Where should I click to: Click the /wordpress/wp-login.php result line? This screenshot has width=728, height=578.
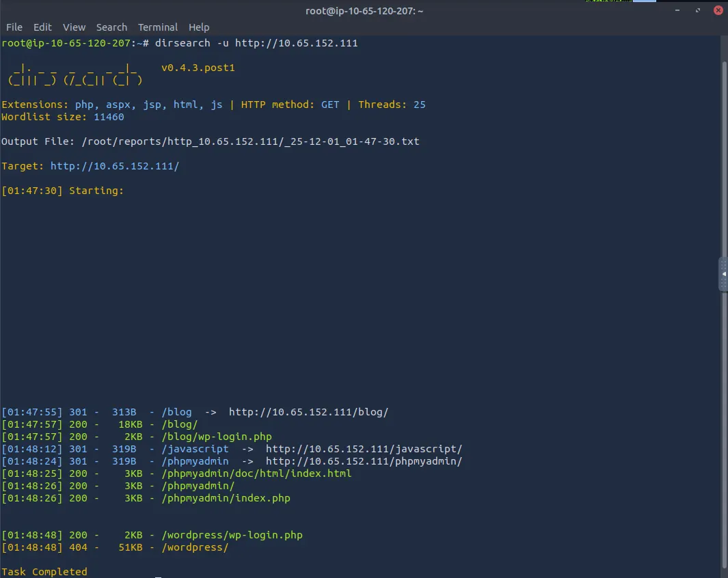point(232,535)
